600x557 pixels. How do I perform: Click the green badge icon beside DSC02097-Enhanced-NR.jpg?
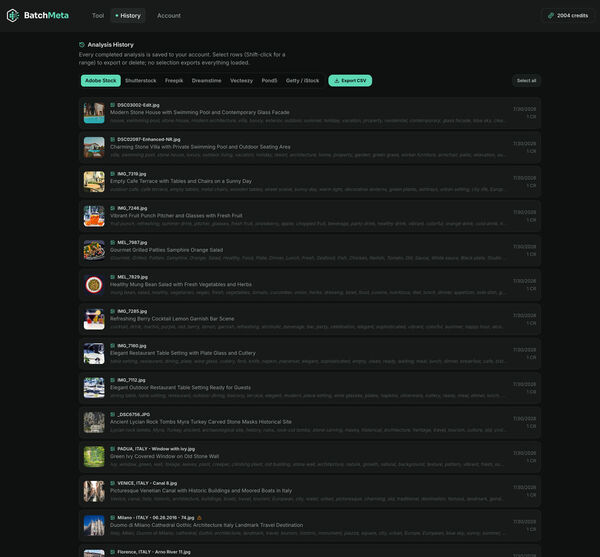[x=112, y=139]
